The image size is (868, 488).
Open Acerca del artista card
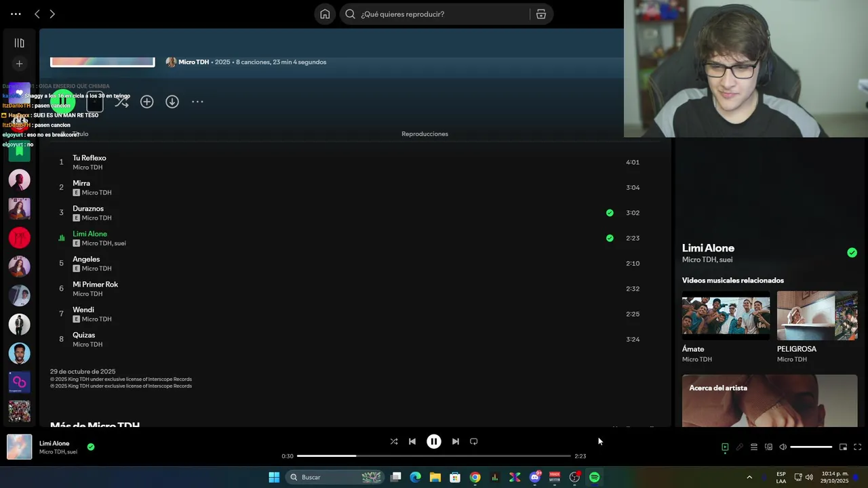pyautogui.click(x=770, y=401)
